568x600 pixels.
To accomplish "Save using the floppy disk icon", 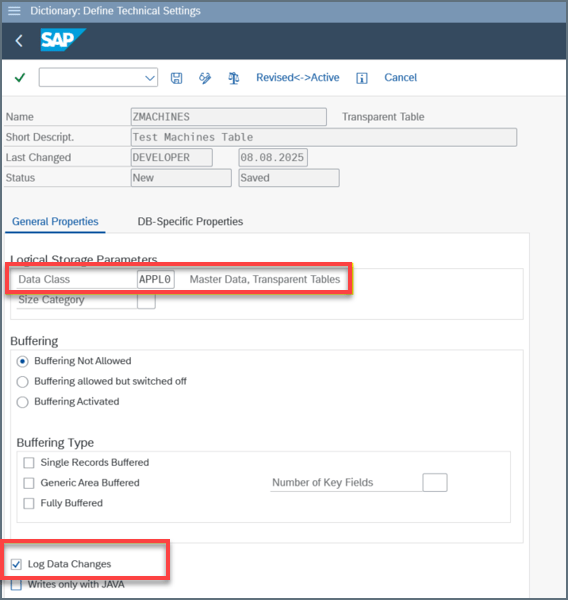I will tap(176, 78).
